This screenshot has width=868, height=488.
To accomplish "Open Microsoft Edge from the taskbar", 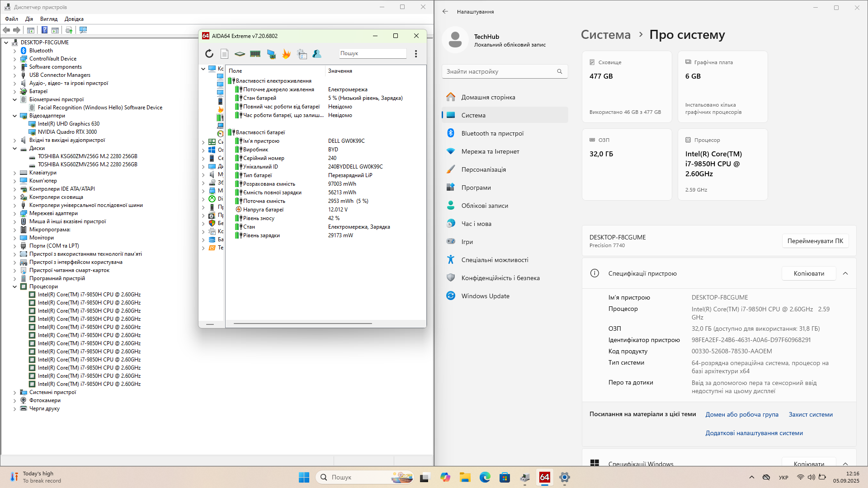I will (x=485, y=477).
